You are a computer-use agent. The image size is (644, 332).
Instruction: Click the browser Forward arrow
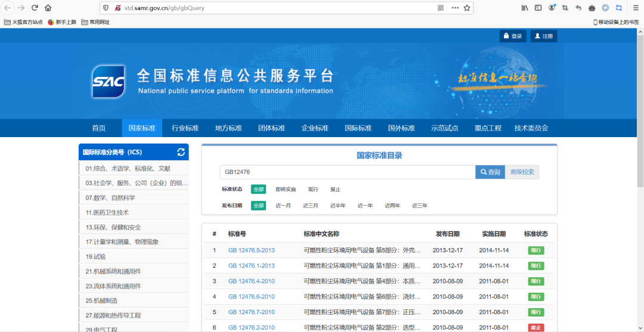tap(21, 8)
